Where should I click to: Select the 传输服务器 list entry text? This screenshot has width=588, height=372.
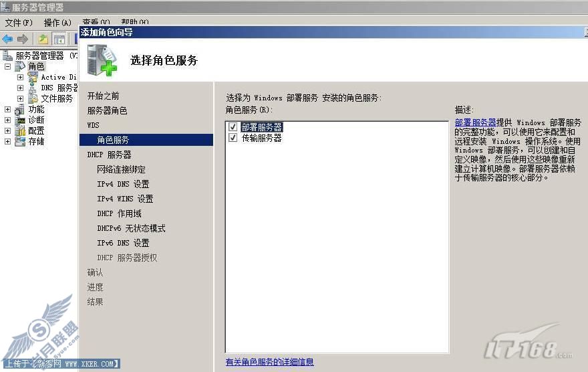[x=262, y=138]
